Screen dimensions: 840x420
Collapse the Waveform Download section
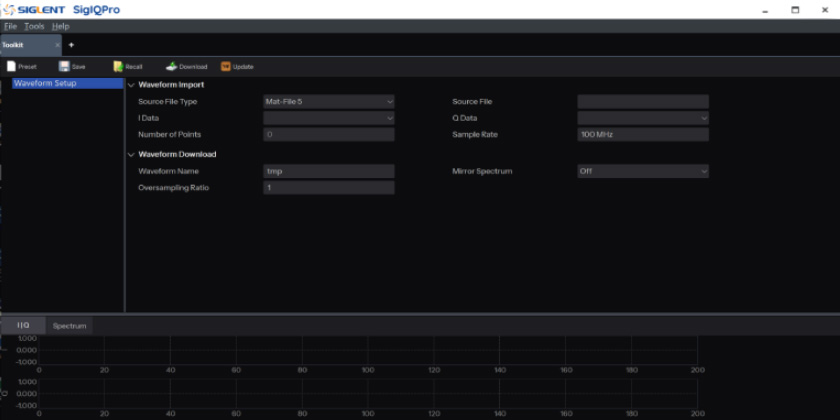[131, 154]
